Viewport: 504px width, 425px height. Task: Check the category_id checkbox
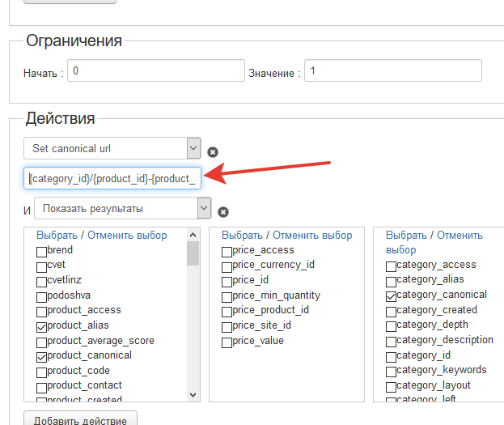coord(391,356)
